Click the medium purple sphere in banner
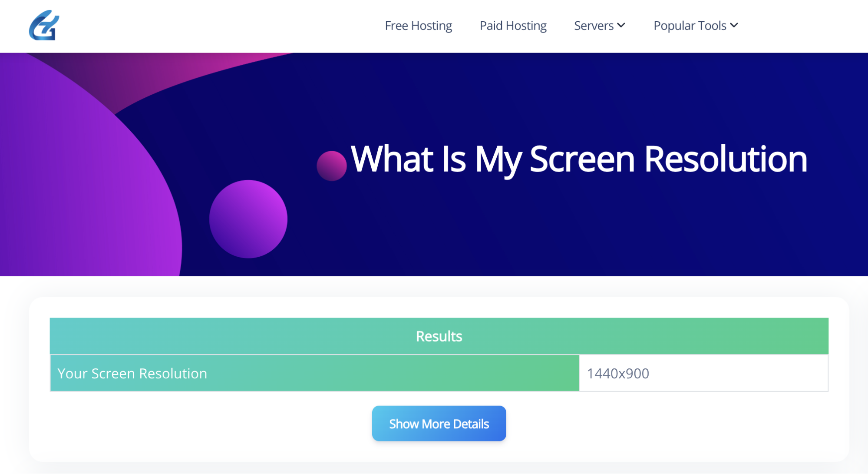The image size is (868, 474). coord(248,219)
